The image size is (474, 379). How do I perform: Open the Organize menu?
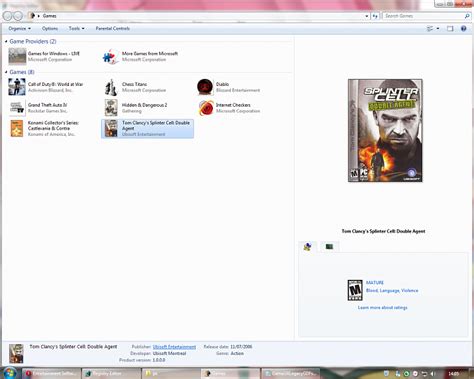click(x=20, y=29)
